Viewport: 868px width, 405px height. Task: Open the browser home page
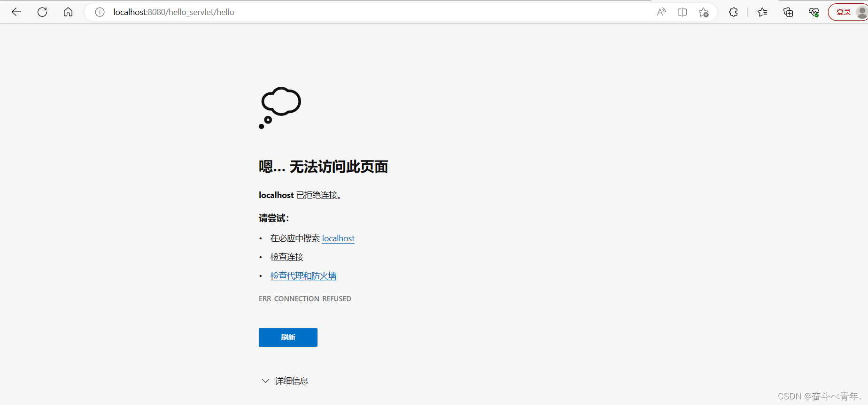pyautogui.click(x=68, y=12)
